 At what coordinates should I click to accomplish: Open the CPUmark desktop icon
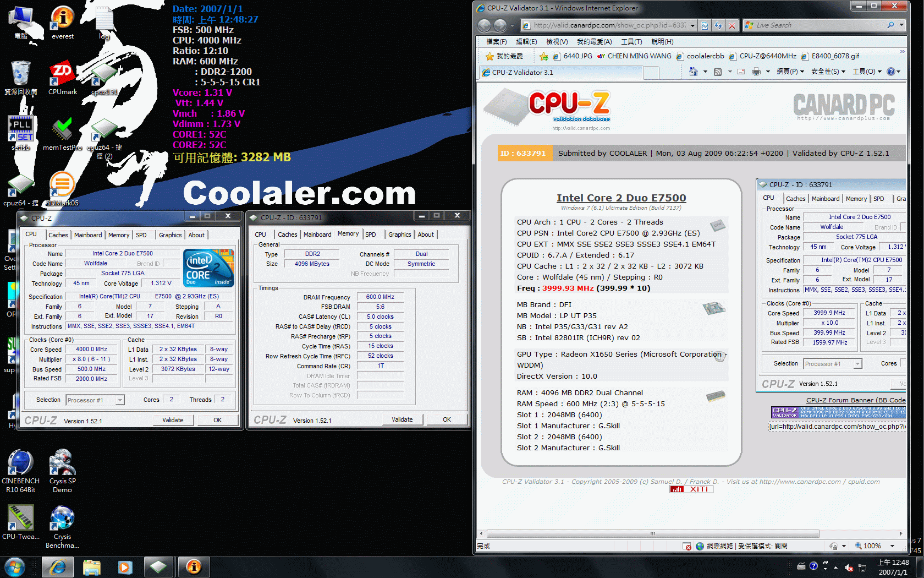pos(63,77)
